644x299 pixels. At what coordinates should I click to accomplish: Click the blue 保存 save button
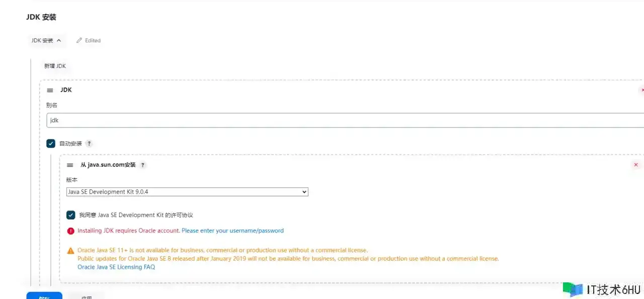[44, 296]
